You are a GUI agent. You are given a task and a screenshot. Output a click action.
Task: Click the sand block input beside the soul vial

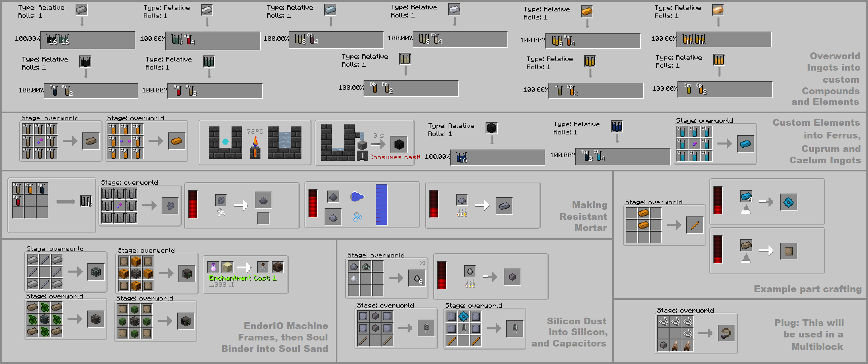(227, 267)
